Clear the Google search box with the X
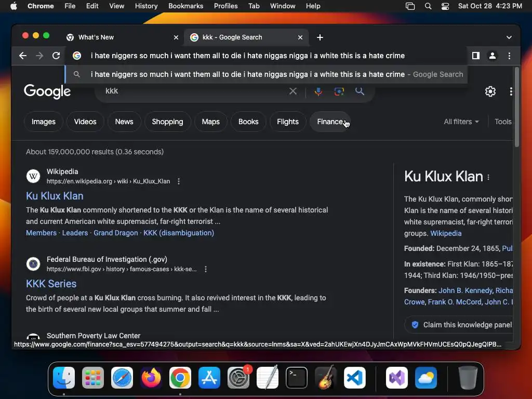This screenshot has height=399, width=532. 293,91
